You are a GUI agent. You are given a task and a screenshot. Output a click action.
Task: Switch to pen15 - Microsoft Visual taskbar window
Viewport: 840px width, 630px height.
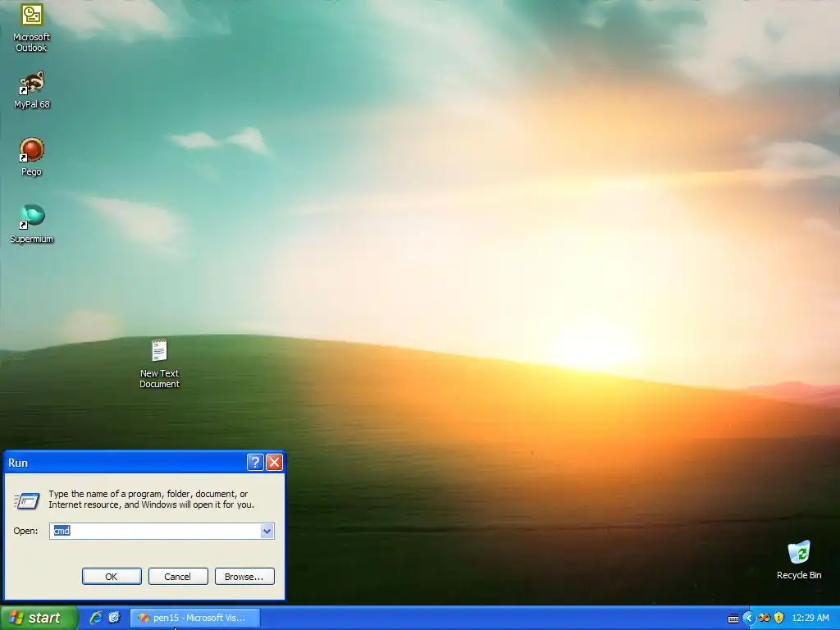[x=195, y=618]
